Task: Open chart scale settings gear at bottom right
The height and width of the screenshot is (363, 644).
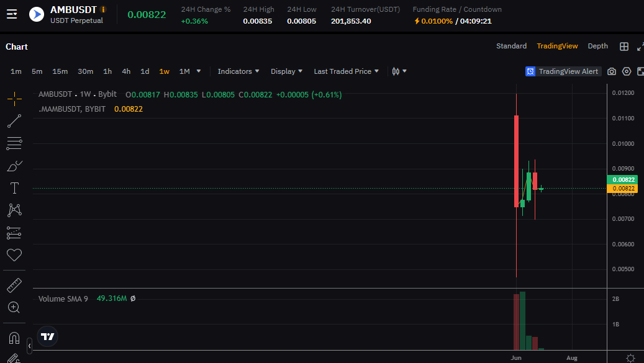Action: coord(630,358)
